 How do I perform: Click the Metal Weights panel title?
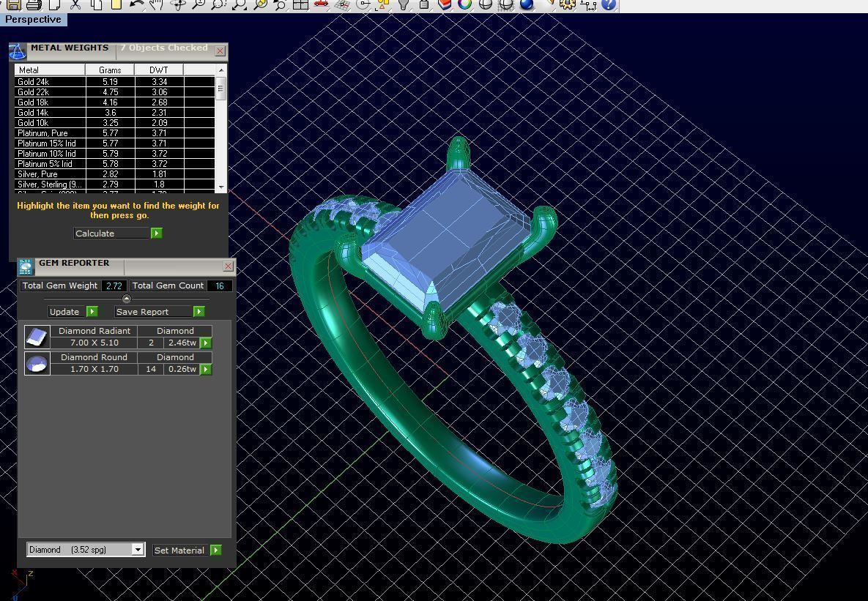coord(70,48)
